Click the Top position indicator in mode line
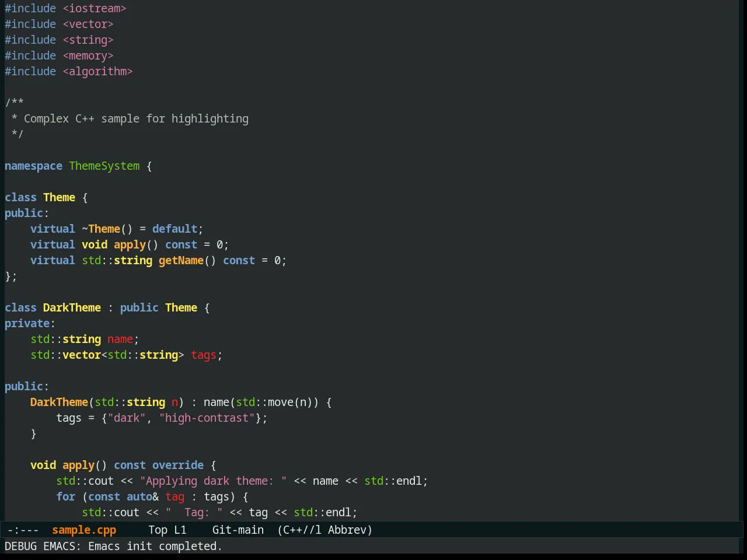Viewport: 747px width, 560px height. click(x=158, y=530)
